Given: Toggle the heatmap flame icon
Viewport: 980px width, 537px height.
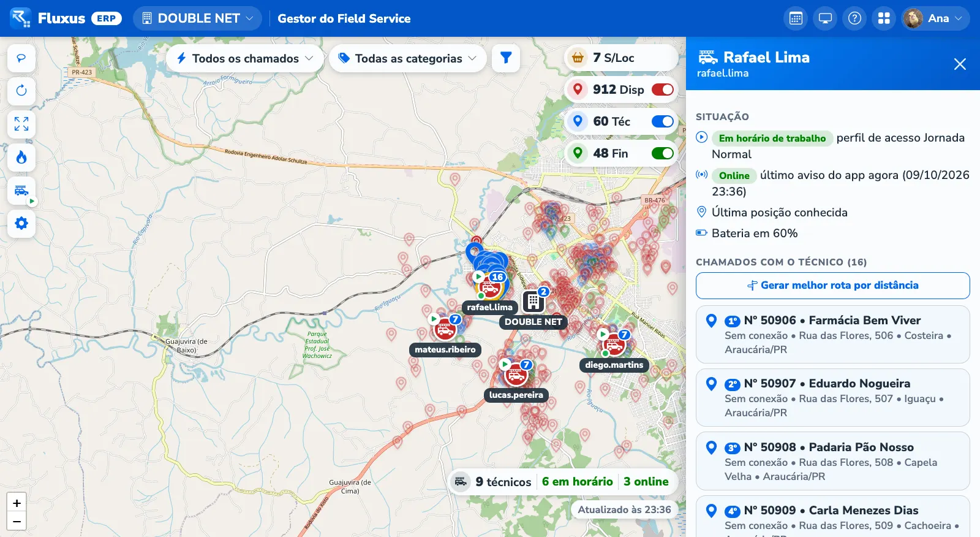Looking at the screenshot, I should click(21, 158).
